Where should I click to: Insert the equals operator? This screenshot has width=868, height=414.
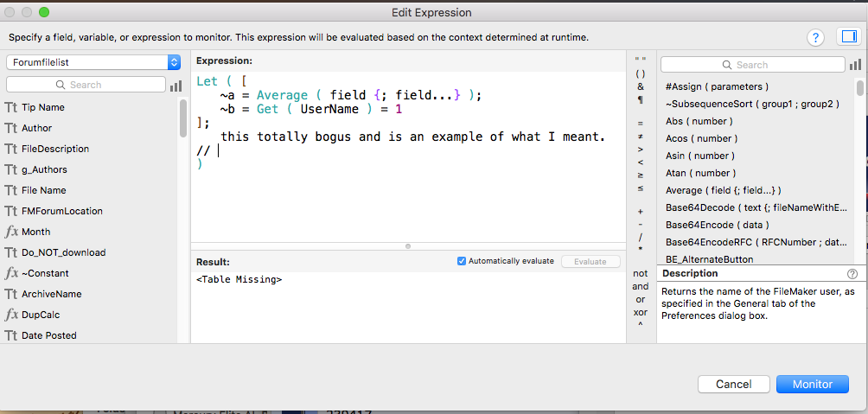(x=641, y=123)
